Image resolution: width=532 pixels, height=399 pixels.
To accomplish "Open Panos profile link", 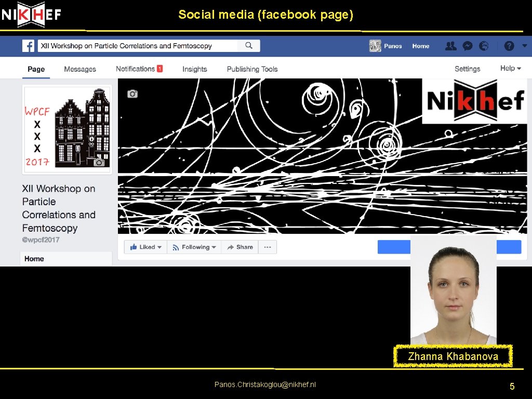I will pos(393,46).
